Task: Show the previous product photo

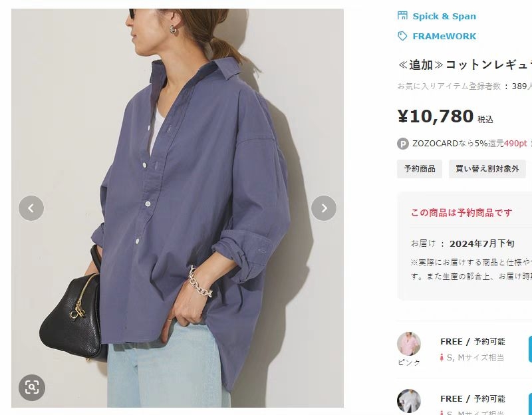Action: [x=31, y=208]
